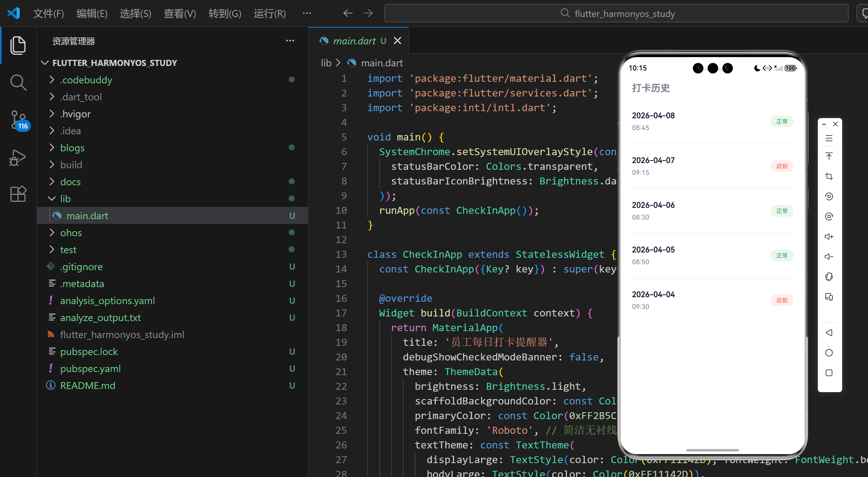
Task: Go forward using the right arrow
Action: click(368, 14)
